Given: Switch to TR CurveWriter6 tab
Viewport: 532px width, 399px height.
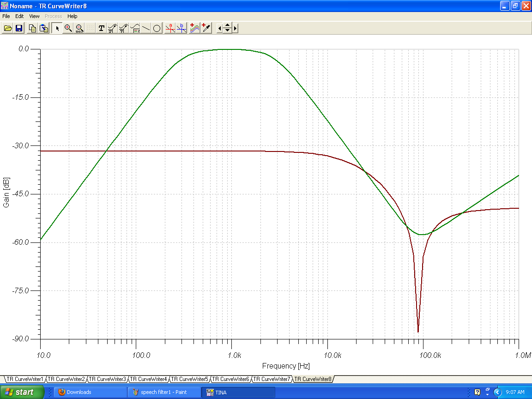Looking at the screenshot, I should point(230,379).
